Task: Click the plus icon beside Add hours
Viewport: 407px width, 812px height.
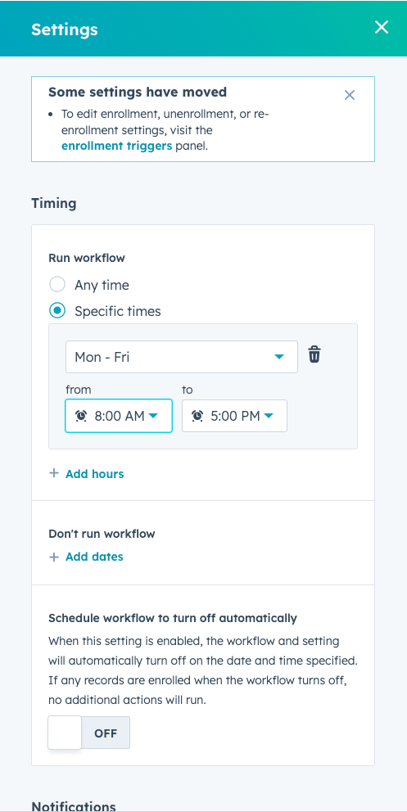Action: tap(54, 473)
